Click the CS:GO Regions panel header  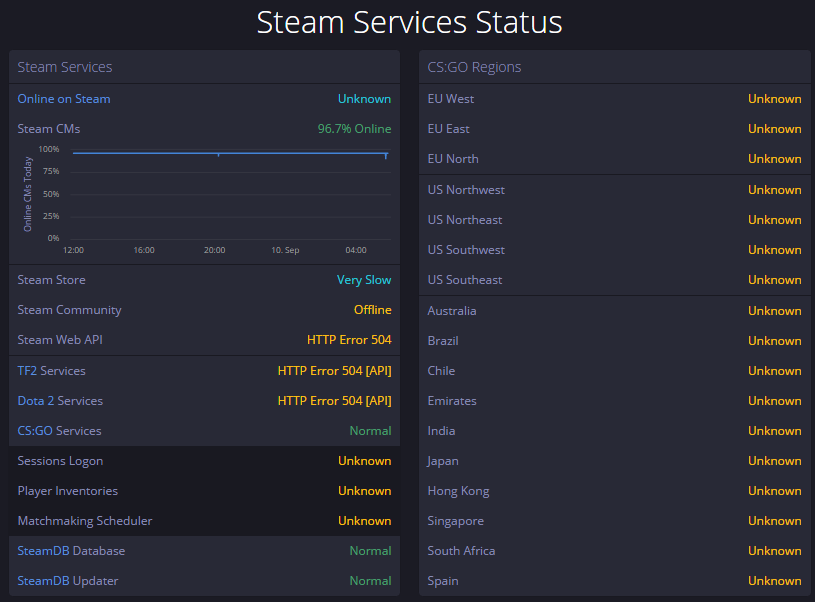[474, 67]
